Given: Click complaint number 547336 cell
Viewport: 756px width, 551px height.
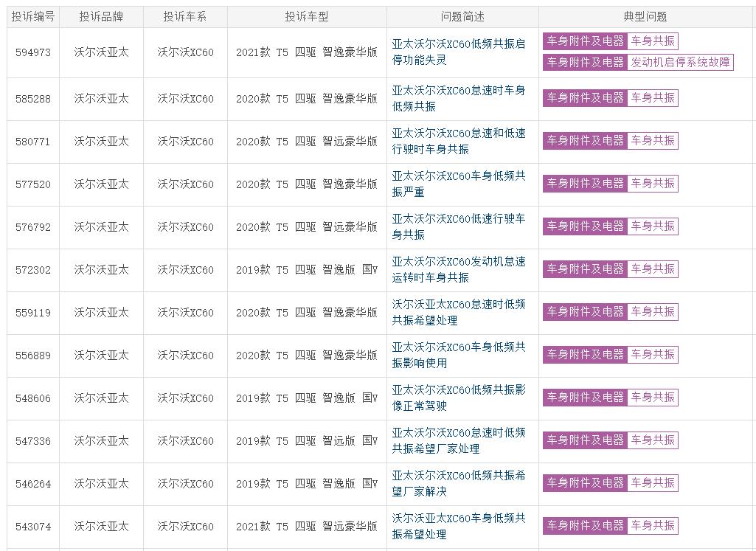Looking at the screenshot, I should (33, 441).
